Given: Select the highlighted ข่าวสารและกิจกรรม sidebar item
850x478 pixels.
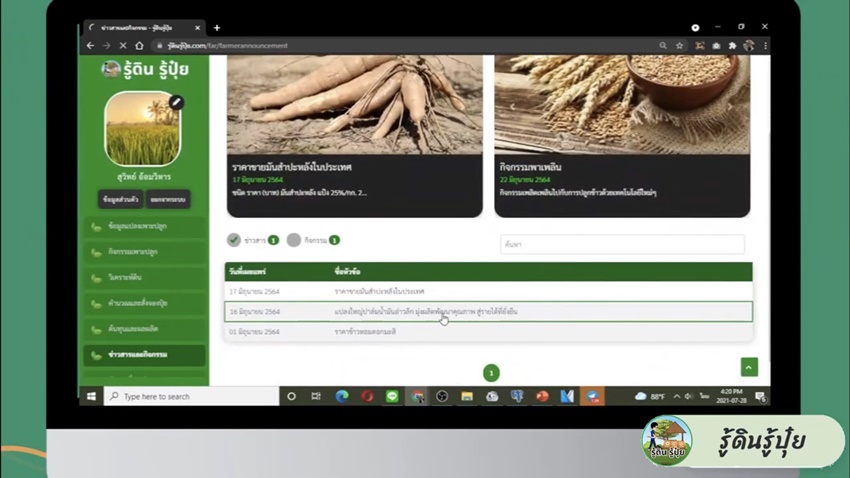Looking at the screenshot, I should [x=145, y=355].
